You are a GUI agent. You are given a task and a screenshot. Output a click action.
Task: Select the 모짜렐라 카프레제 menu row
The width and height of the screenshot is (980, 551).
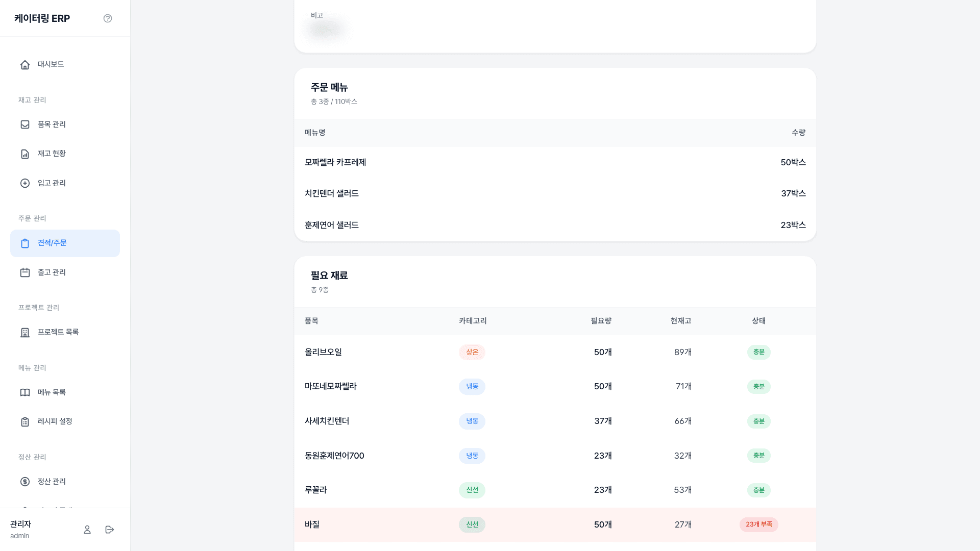click(555, 162)
